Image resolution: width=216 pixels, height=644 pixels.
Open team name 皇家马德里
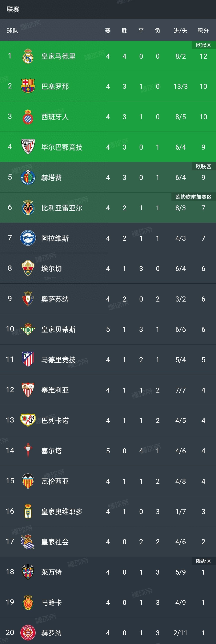(58, 56)
